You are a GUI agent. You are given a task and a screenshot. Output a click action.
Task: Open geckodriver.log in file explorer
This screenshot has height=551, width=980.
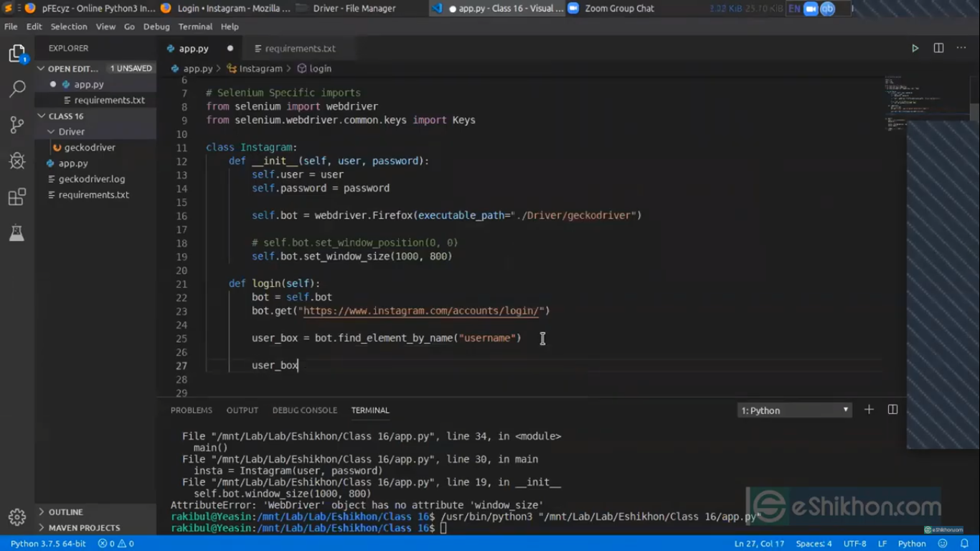91,179
